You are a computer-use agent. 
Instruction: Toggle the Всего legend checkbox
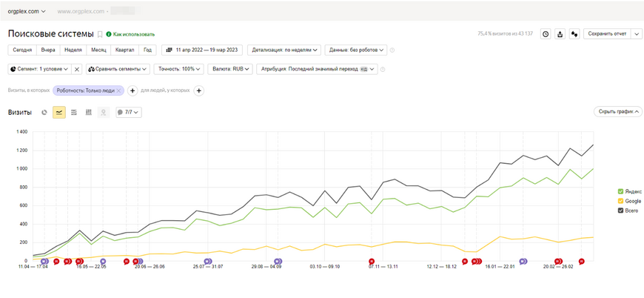(620, 211)
